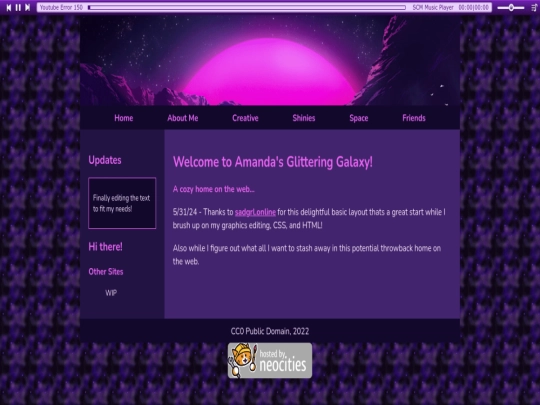Click the Welcome to Amanda's Glittering Galaxy heading
The width and height of the screenshot is (540, 405).
(x=273, y=162)
